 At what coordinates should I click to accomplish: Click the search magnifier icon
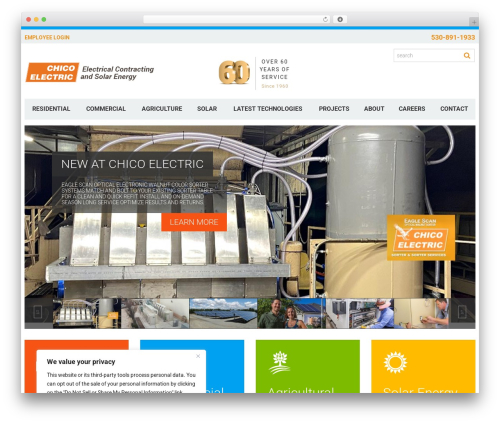[467, 56]
